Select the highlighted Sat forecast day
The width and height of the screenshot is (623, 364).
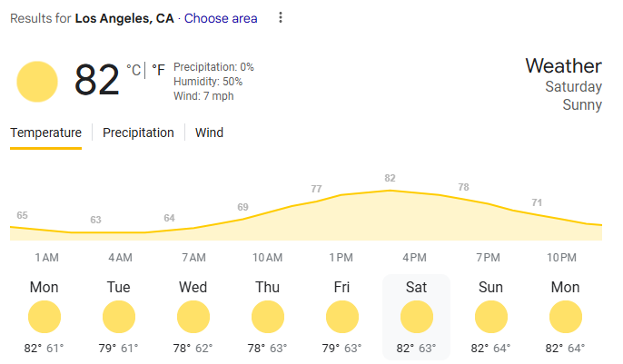(417, 316)
